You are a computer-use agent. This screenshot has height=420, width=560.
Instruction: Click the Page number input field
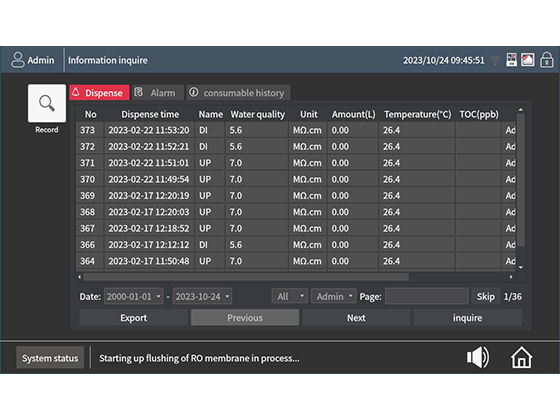pos(426,296)
